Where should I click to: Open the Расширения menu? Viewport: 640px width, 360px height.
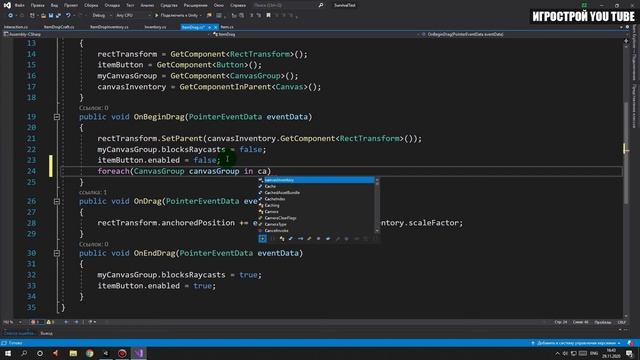(x=196, y=5)
